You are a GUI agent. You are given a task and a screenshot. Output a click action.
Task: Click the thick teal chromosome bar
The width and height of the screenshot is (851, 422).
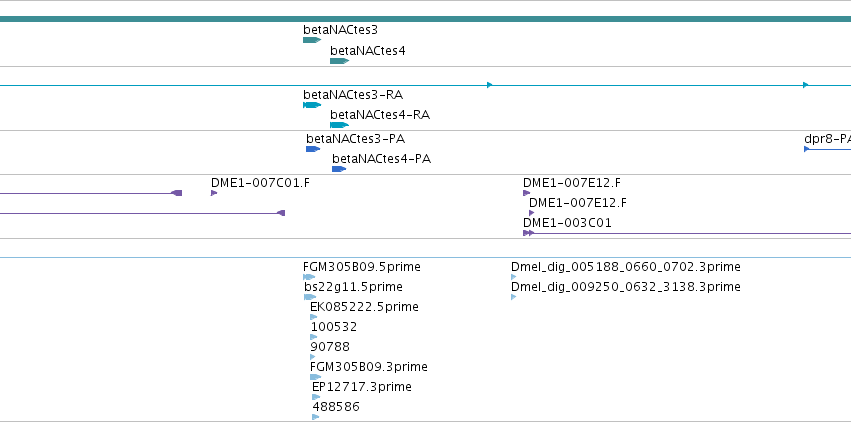click(426, 19)
